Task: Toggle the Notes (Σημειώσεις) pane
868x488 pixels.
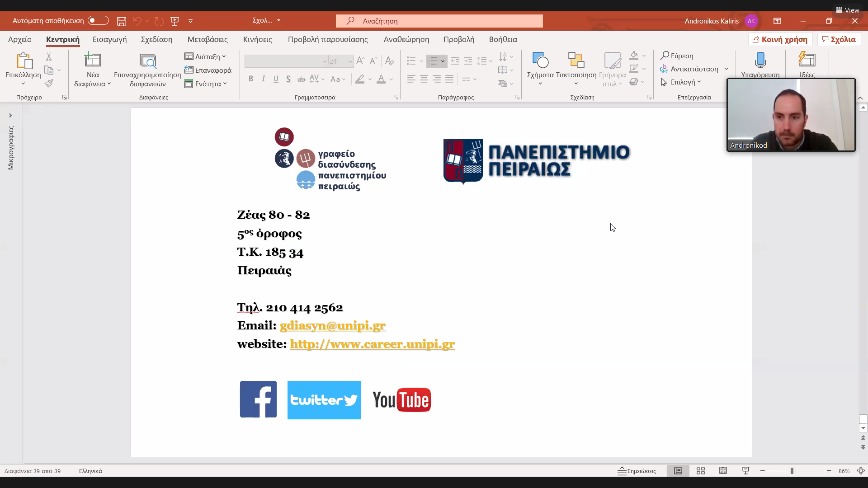Action: click(637, 471)
